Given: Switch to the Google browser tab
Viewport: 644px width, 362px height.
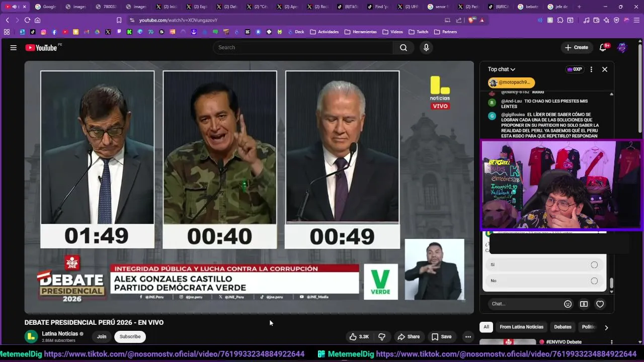Looking at the screenshot, I should pyautogui.click(x=45, y=7).
